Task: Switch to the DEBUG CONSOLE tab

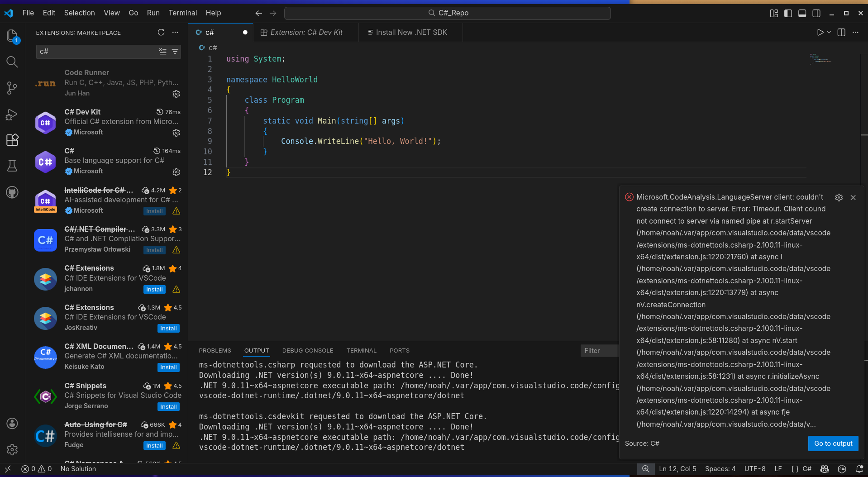Action: coord(307,350)
